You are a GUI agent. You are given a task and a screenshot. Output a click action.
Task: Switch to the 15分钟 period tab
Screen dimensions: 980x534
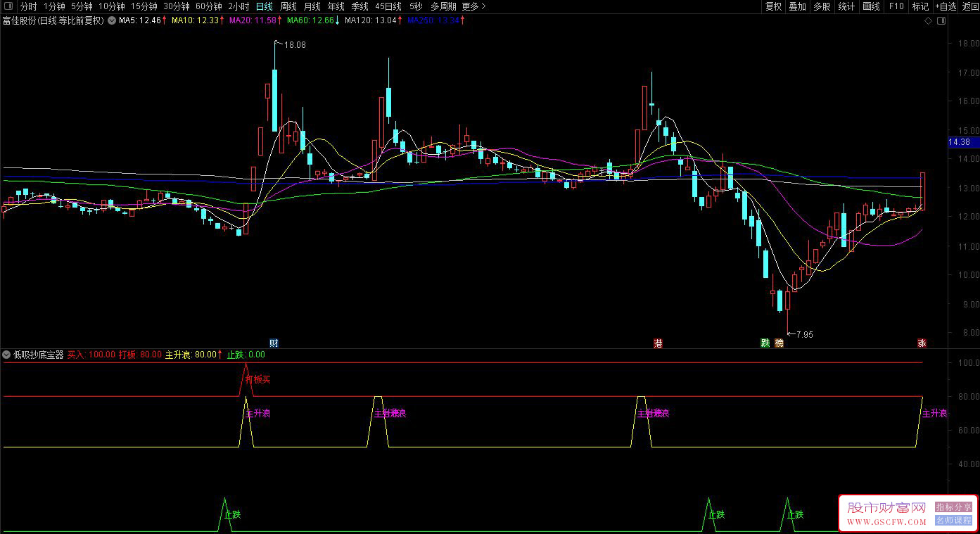144,6
